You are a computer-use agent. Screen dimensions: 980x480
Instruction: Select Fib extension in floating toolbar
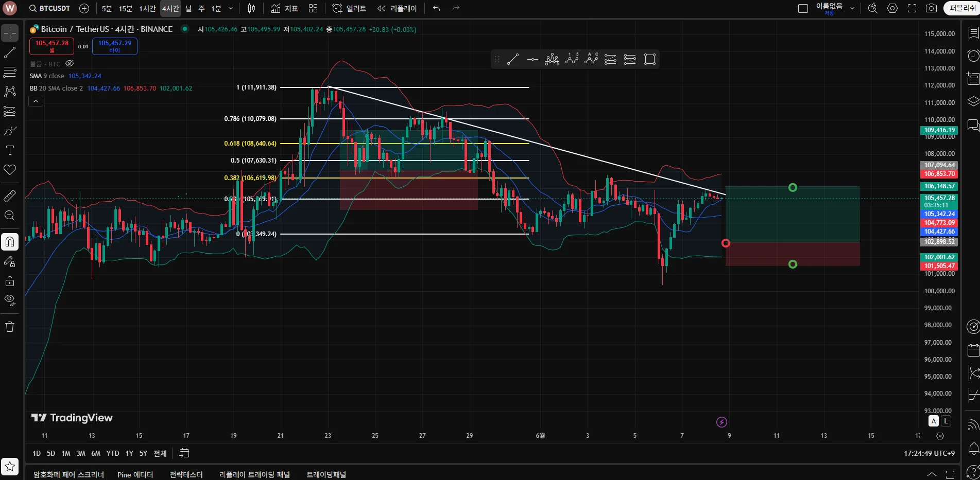click(630, 60)
